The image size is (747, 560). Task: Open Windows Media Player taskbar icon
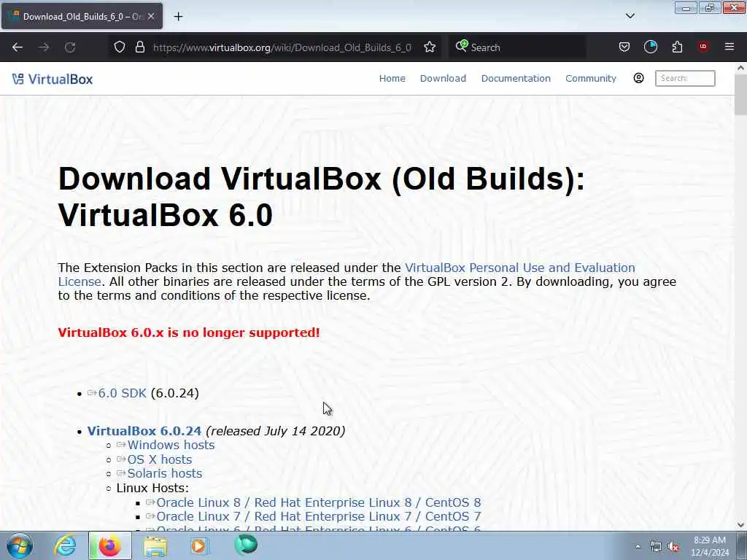198,545
